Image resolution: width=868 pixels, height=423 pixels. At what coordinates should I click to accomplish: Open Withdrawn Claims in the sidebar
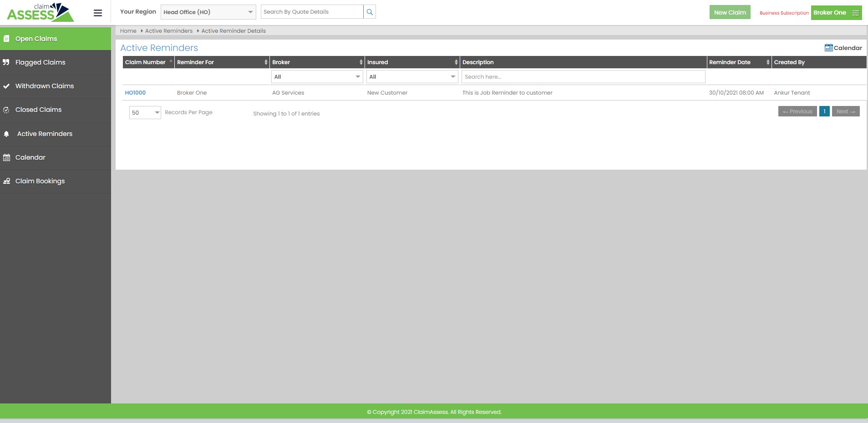click(x=45, y=86)
